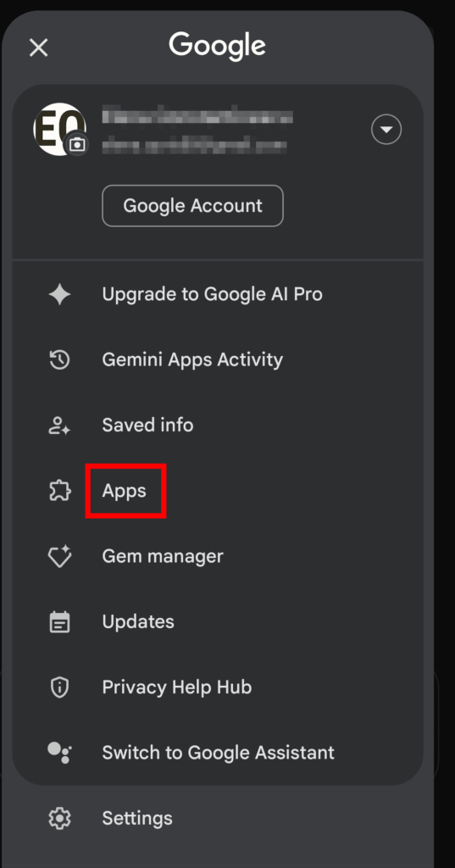Click the calendar Updates icon
This screenshot has height=868, width=455.
60,621
